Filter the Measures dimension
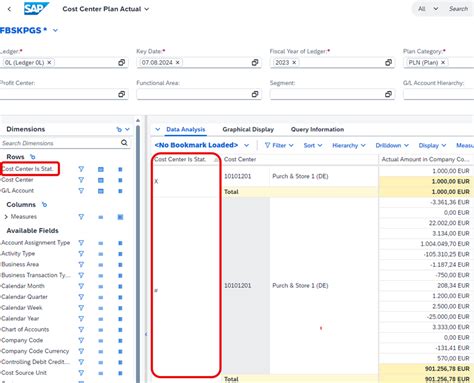Screen dimensions: 474x383 click(x=81, y=217)
